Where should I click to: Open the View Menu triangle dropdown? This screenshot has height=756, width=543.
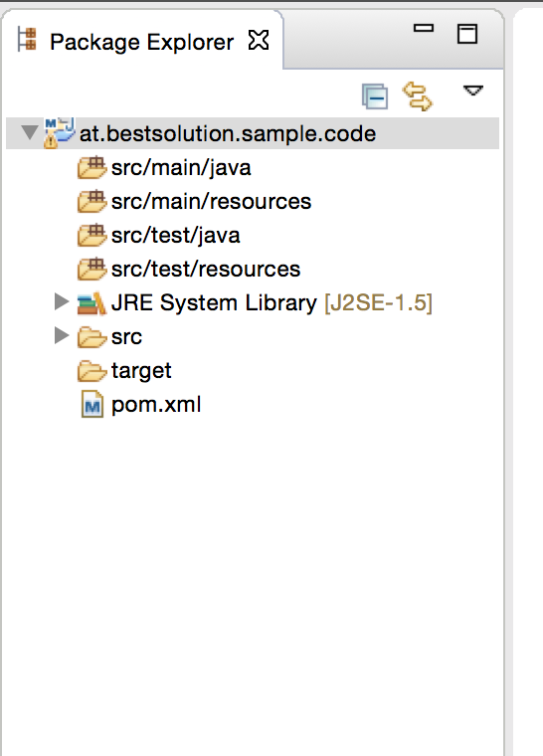473,91
